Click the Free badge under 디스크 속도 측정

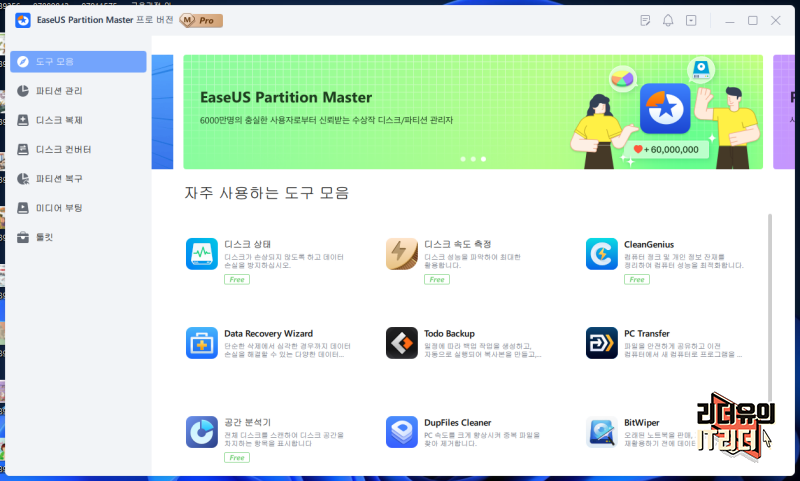click(437, 280)
